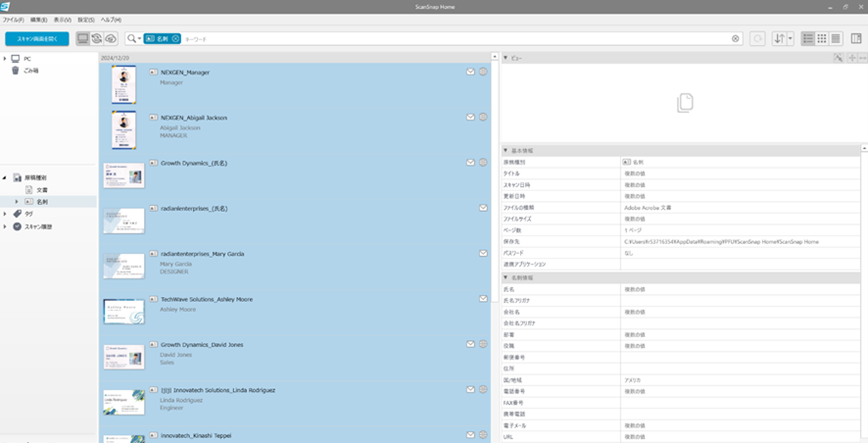This screenshot has height=443, width=868.
Task: Expand the 名刺 tree node
Action: 17,201
